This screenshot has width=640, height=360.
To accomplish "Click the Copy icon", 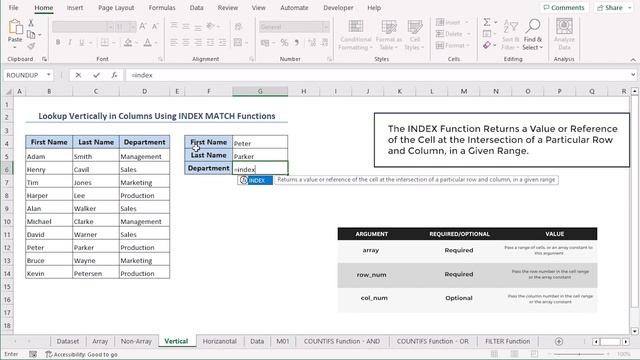I will pos(31,35).
